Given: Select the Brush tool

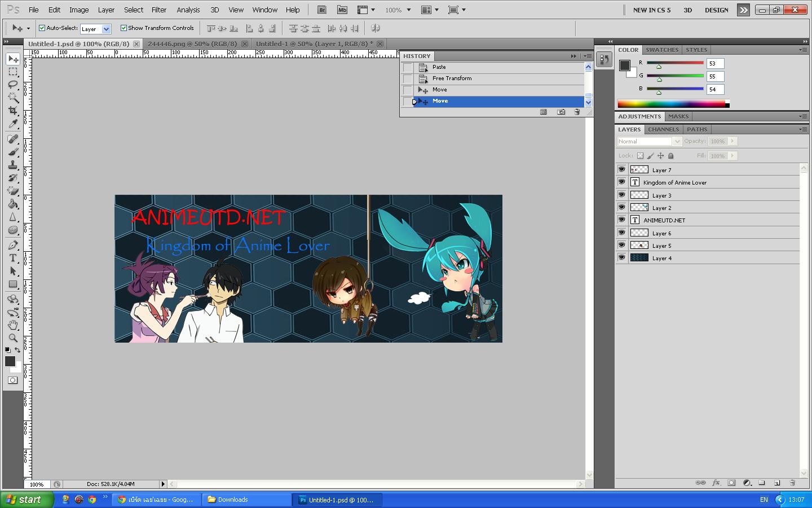Looking at the screenshot, I should click(13, 152).
